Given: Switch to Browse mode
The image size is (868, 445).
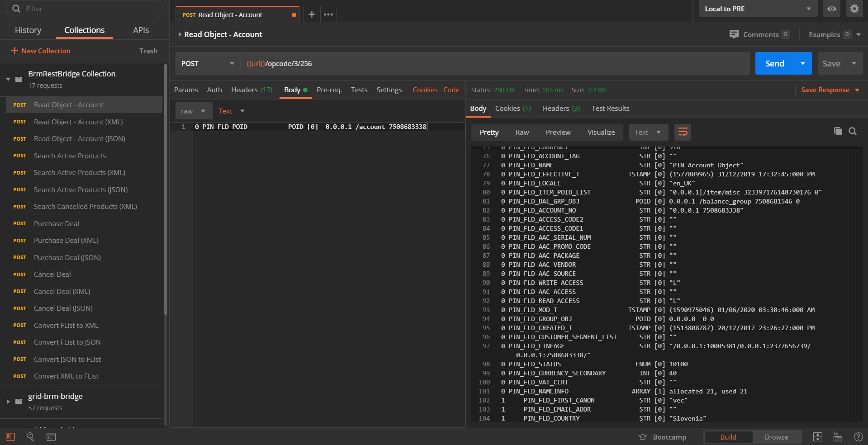Looking at the screenshot, I should coord(776,437).
